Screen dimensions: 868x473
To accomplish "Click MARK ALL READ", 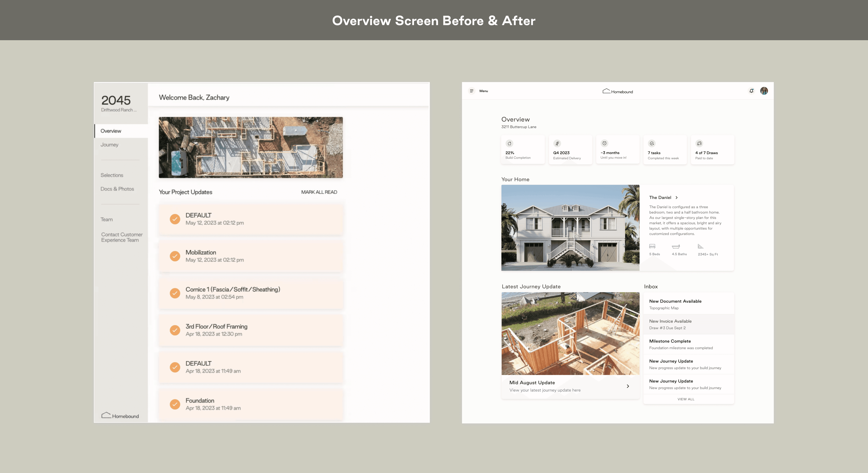I will [319, 192].
